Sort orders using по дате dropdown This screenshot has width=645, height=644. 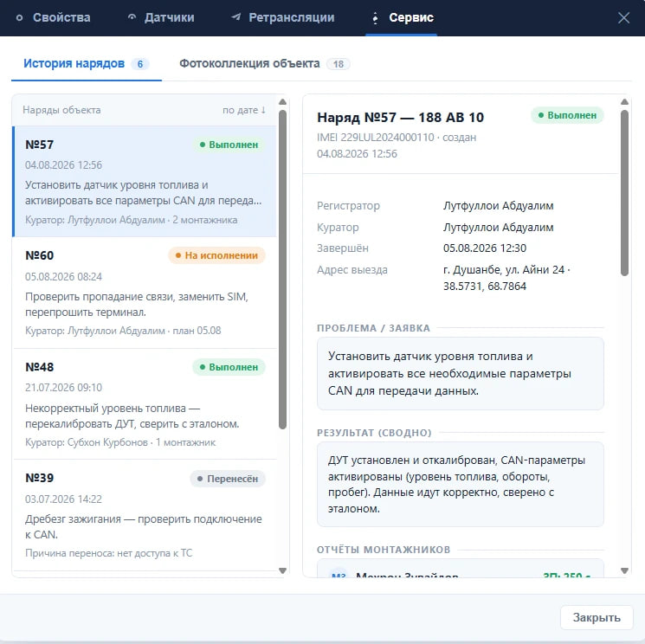(x=244, y=110)
